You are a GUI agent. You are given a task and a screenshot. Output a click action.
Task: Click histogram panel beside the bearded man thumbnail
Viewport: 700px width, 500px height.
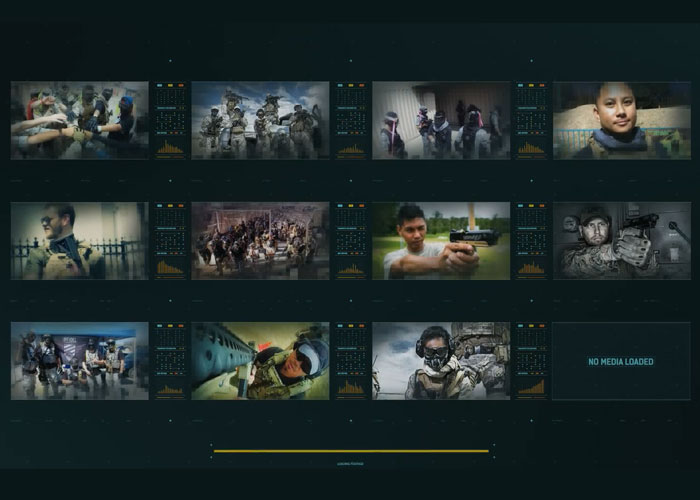click(169, 241)
